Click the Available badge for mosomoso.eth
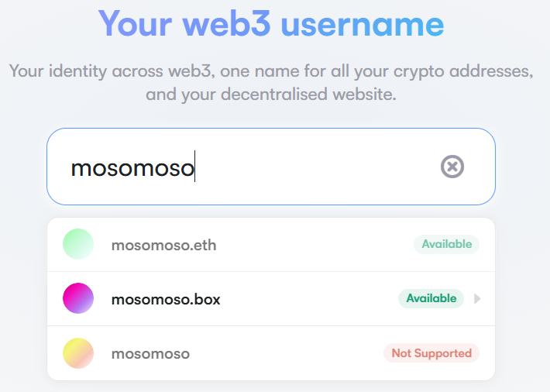Viewport: 550px width, 392px height. coord(446,244)
